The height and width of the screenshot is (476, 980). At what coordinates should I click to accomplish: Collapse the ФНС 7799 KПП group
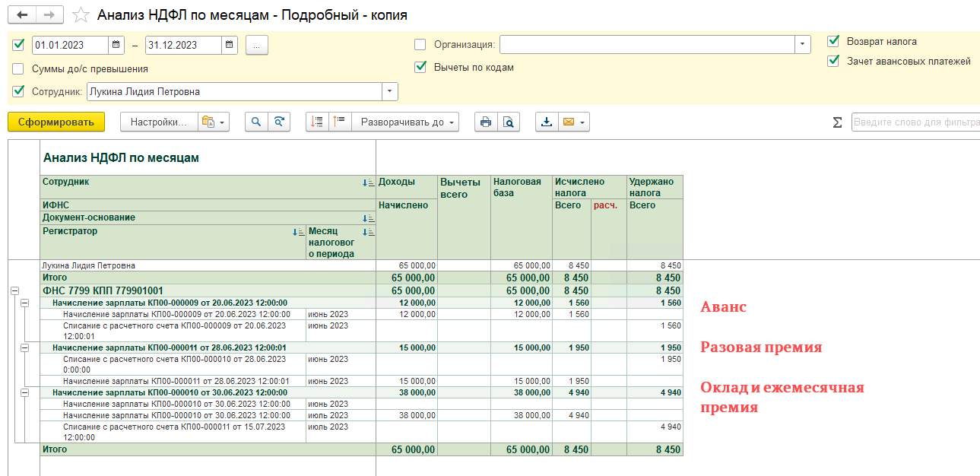tap(14, 290)
